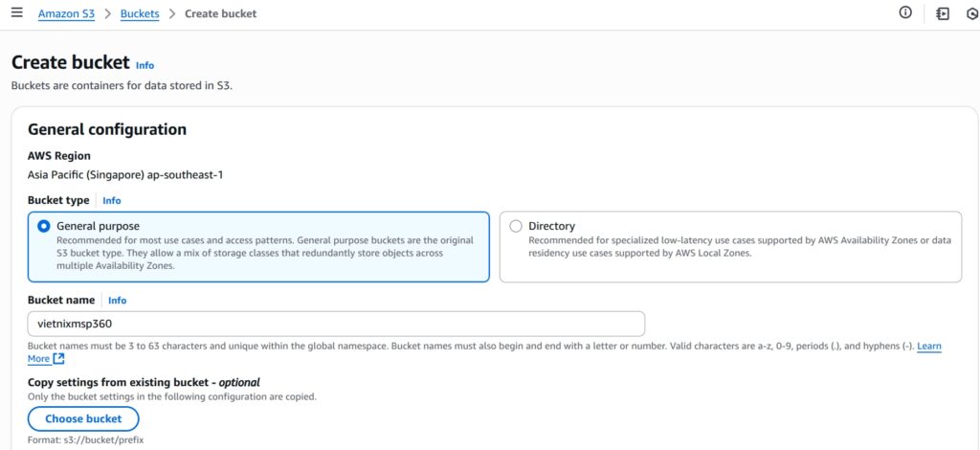Open the Learn More naming rules link
This screenshot has height=450, width=980.
click(x=928, y=347)
